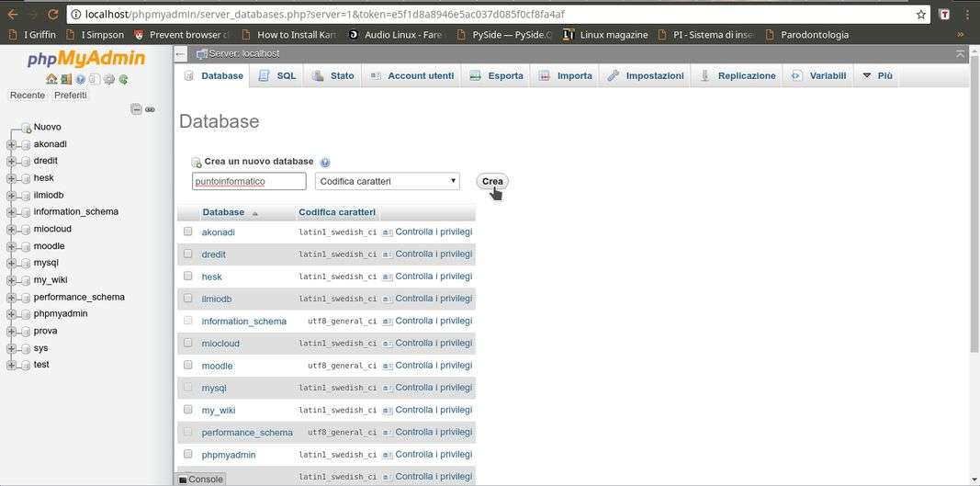Click the exit/logout door icon

65,79
